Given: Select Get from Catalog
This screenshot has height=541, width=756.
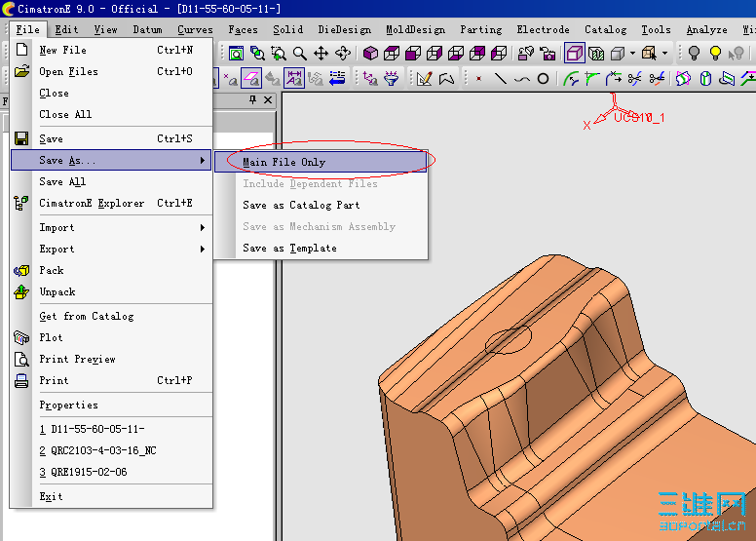Looking at the screenshot, I should 111,316.
